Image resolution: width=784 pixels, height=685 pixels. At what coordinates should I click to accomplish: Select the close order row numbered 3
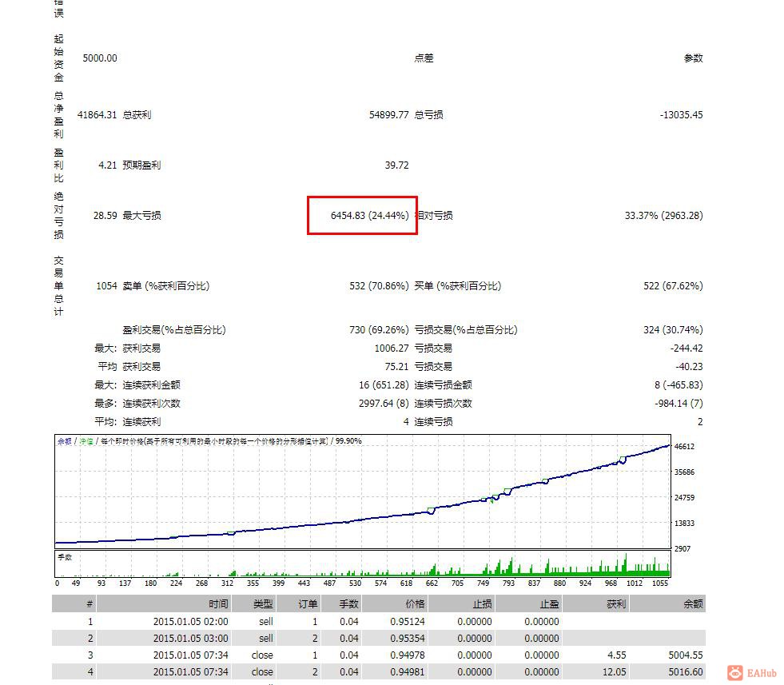click(x=320, y=655)
